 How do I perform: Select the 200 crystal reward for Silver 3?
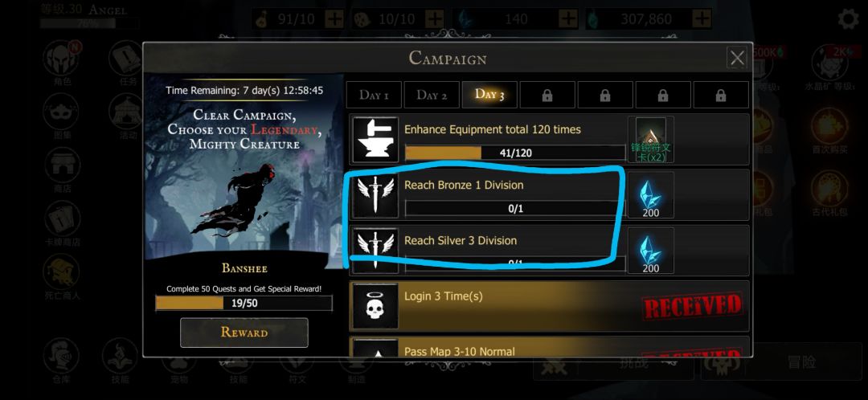651,251
